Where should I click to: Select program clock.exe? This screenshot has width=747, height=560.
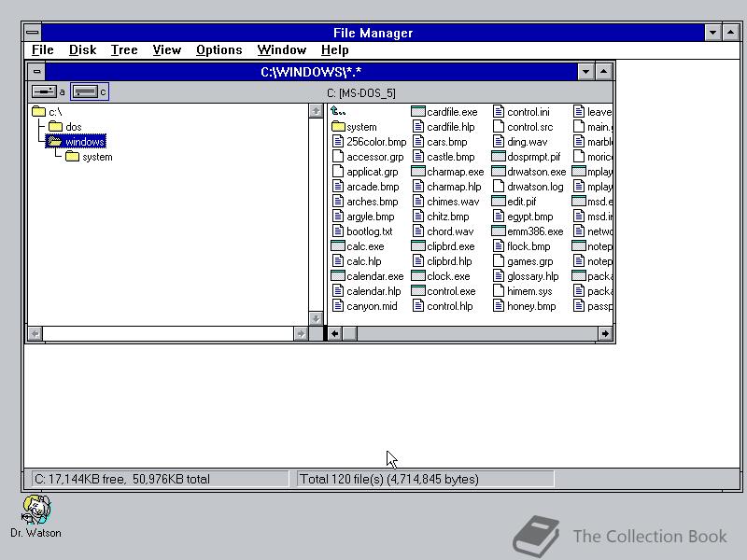[441, 276]
